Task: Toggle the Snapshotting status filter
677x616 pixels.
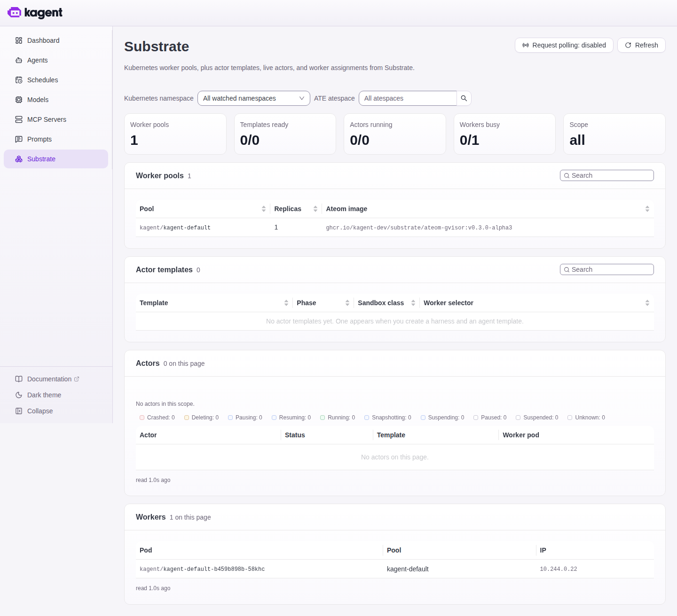Action: [x=388, y=418]
